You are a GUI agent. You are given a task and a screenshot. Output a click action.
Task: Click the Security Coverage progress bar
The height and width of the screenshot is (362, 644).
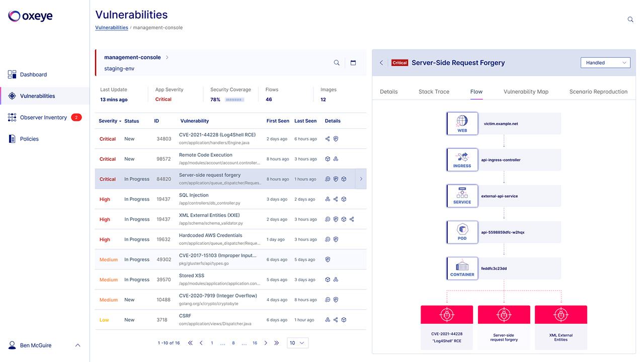click(x=234, y=100)
